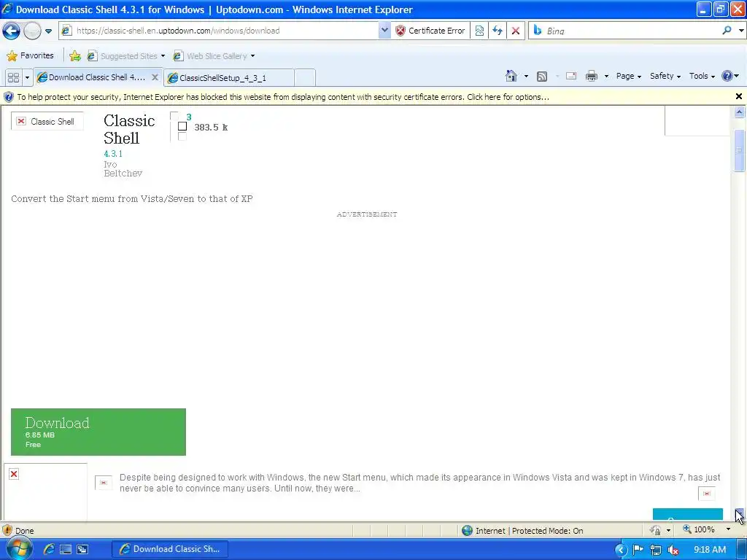Click the Show Desktop quick launch icon
The image size is (747, 560).
(66, 549)
